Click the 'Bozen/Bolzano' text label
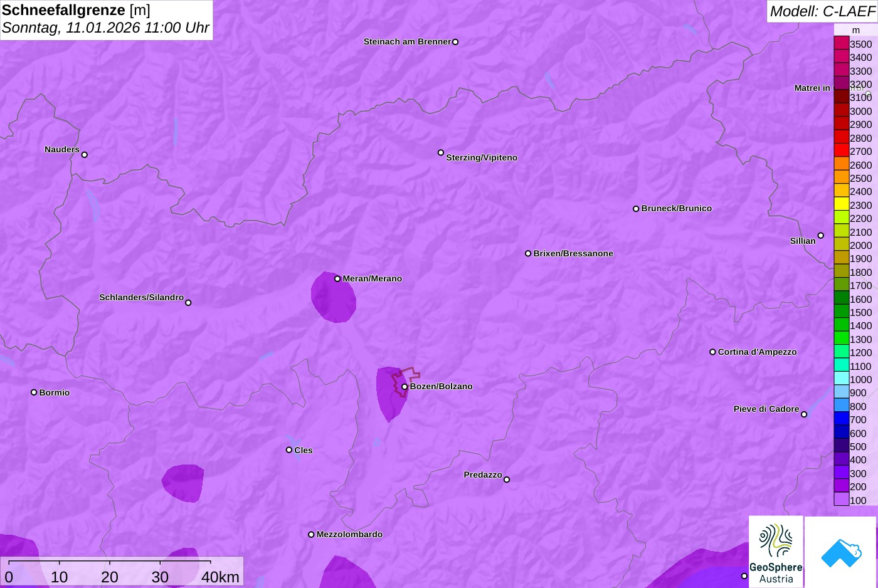878x588 pixels. pyautogui.click(x=442, y=387)
